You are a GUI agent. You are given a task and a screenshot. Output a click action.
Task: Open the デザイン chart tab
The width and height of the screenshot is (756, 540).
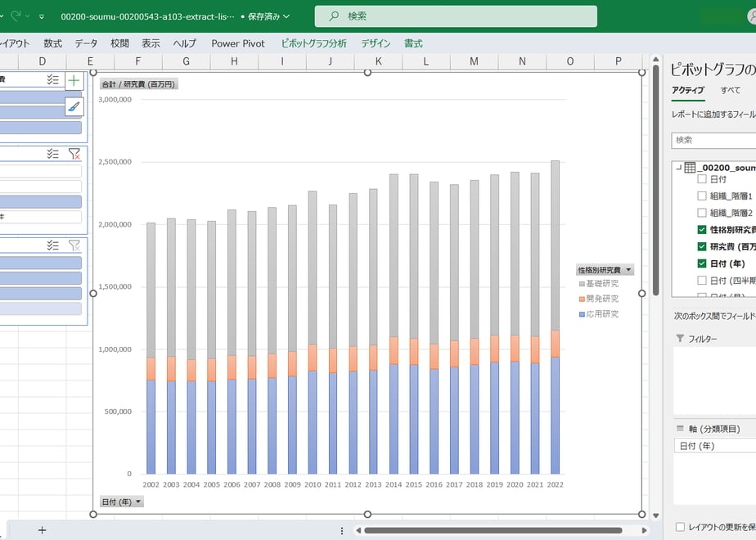point(376,43)
